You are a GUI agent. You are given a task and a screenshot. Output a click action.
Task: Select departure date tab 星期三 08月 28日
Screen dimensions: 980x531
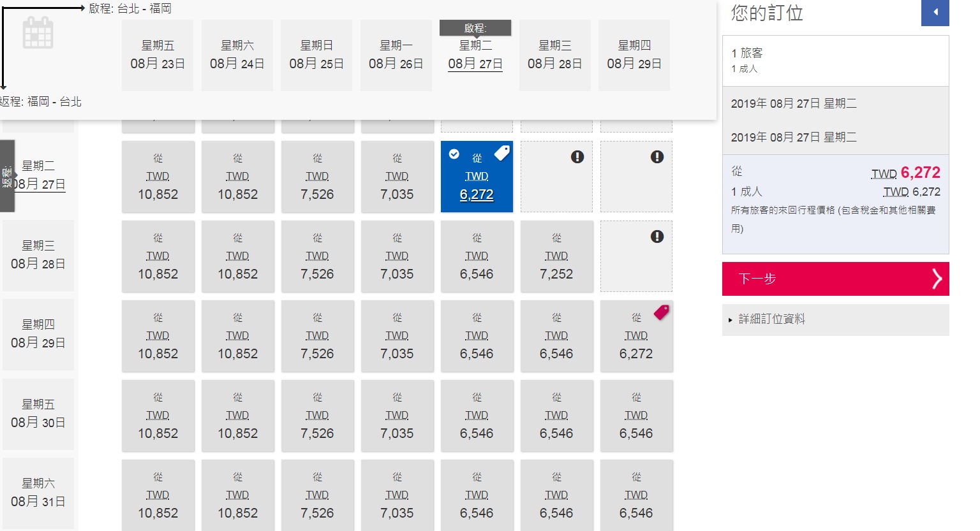[554, 55]
